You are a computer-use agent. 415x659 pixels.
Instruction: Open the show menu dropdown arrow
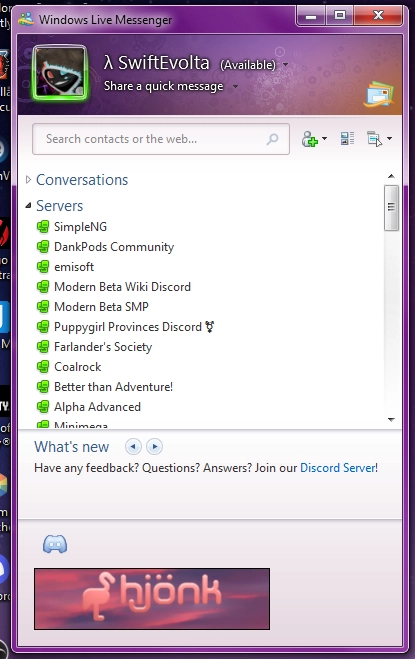tap(389, 138)
